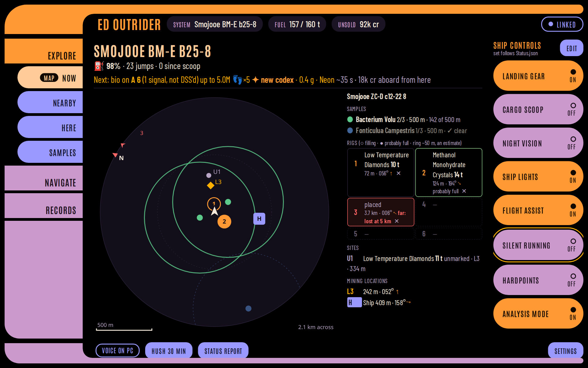588x368 pixels.
Task: Open the Navigate section
Action: pos(43,178)
